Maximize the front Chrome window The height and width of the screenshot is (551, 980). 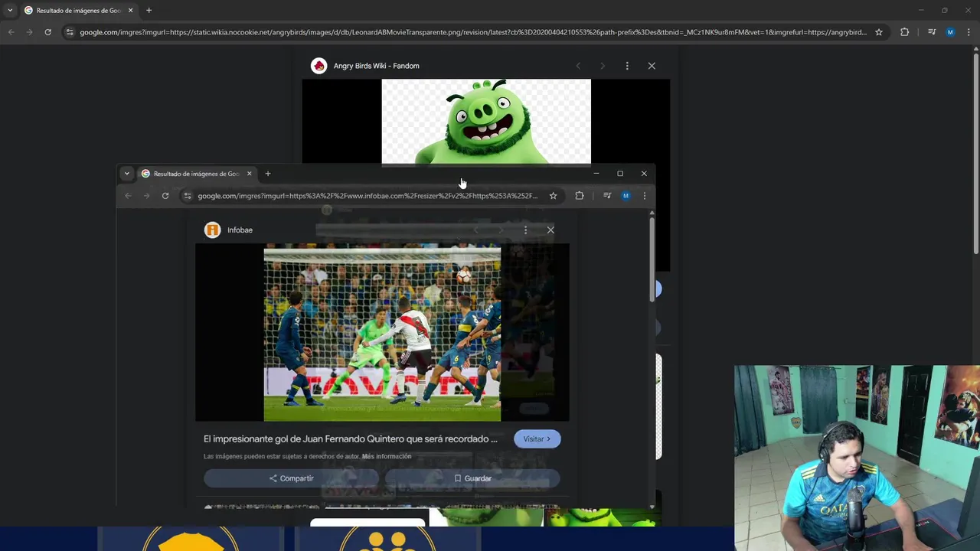click(x=620, y=174)
